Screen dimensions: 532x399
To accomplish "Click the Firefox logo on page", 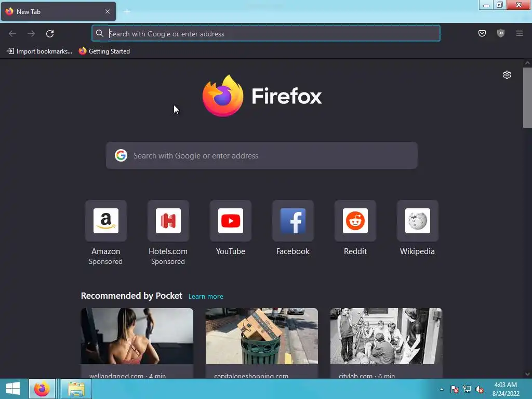I will coord(262,96).
